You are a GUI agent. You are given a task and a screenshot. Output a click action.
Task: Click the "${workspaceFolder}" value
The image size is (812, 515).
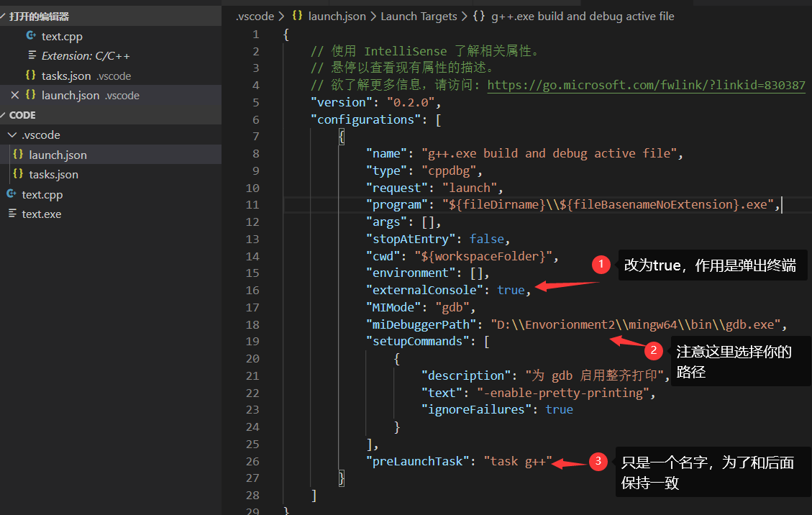483,257
